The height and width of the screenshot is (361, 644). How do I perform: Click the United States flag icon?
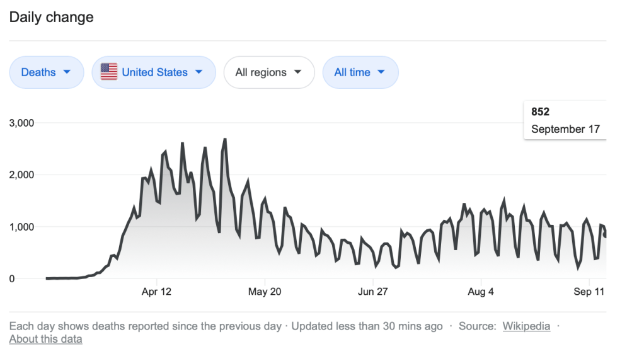(x=109, y=72)
